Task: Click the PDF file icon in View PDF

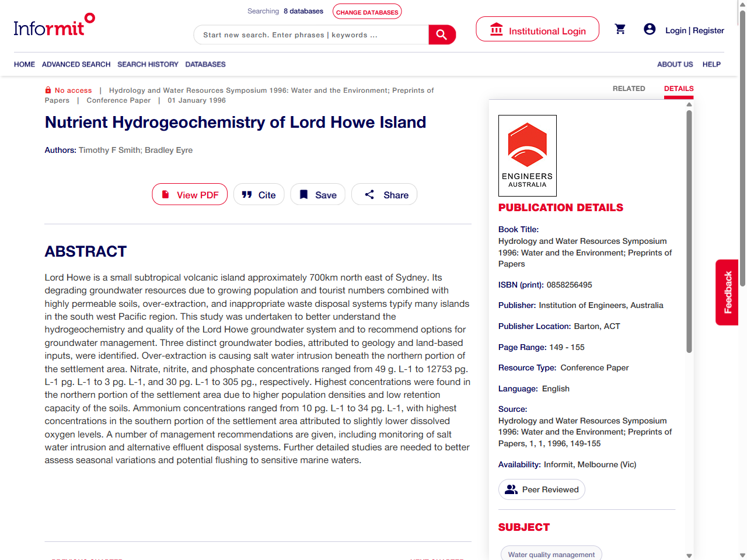Action: 166,194
